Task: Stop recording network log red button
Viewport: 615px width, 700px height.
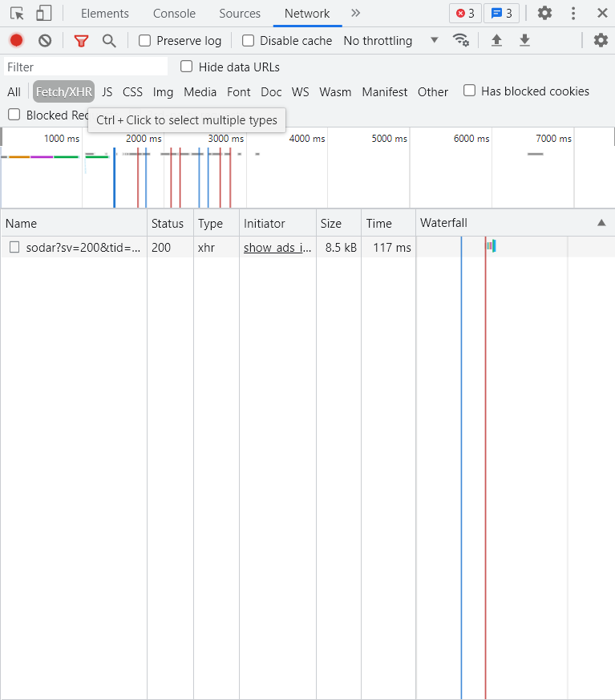Action: click(x=17, y=41)
